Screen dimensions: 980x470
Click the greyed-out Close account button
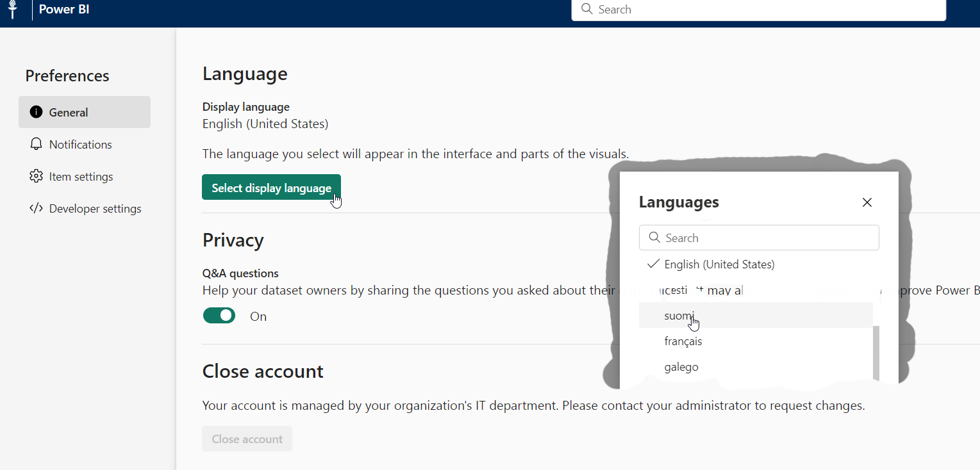point(247,439)
